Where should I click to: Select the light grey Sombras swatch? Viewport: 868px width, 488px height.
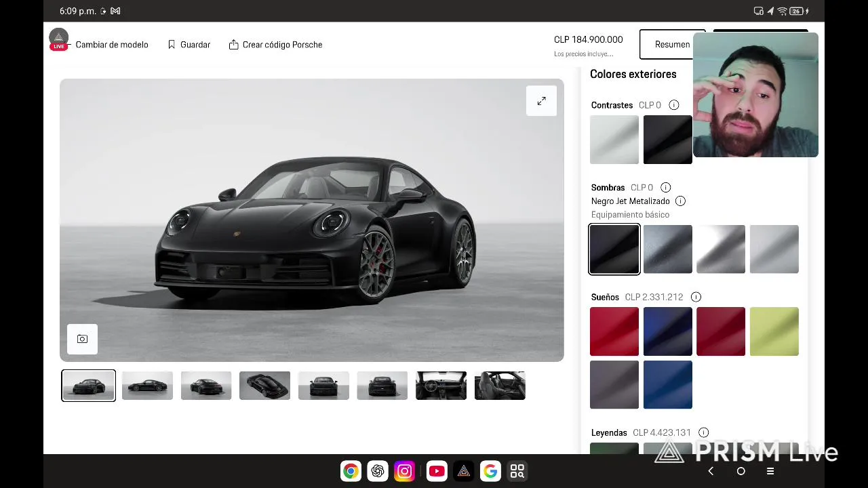(x=774, y=249)
